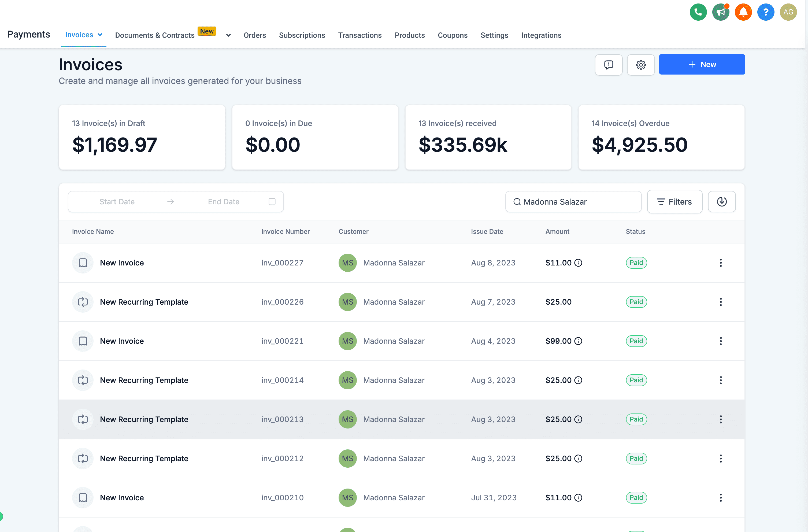
Task: Click info icon beside amount on inv_000210
Action: tap(578, 498)
